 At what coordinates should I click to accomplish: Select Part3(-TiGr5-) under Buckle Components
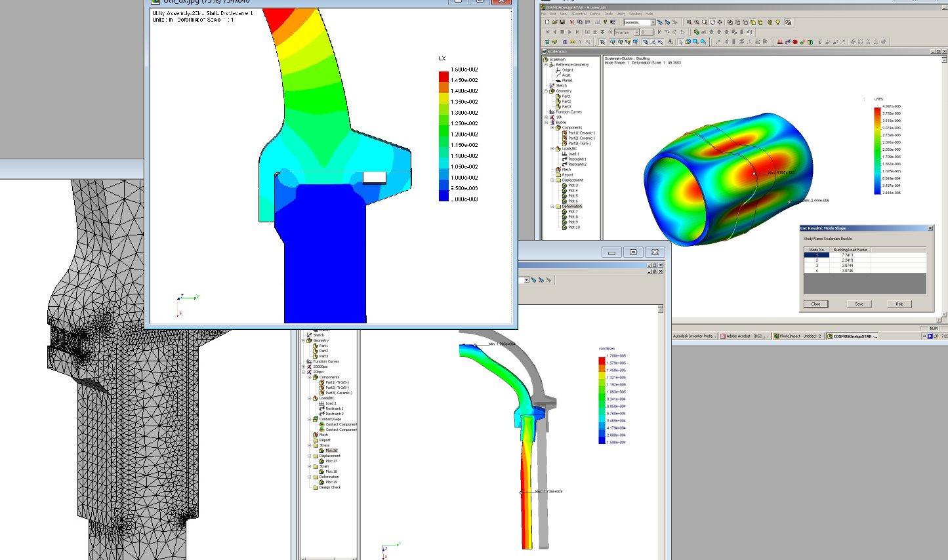579,143
